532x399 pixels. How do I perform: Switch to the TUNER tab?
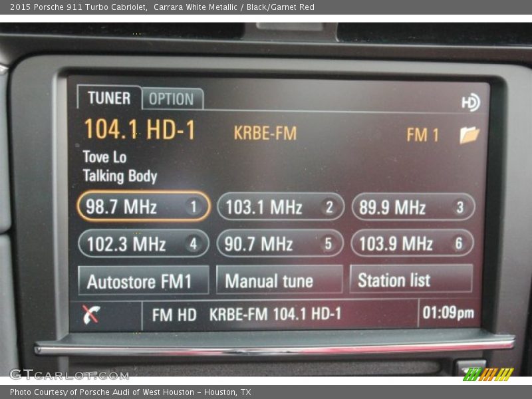pos(109,98)
